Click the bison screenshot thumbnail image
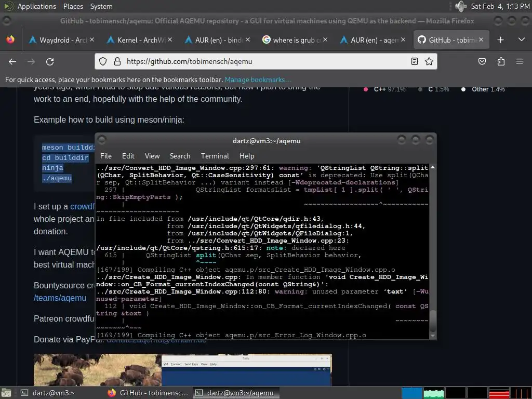 tap(182, 370)
